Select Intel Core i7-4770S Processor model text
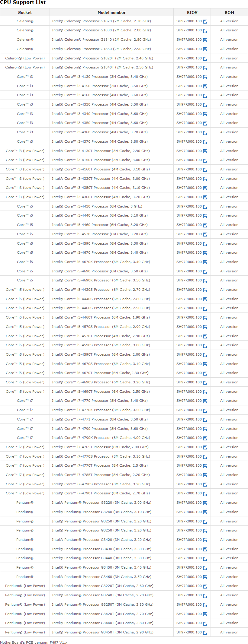 [x=101, y=456]
